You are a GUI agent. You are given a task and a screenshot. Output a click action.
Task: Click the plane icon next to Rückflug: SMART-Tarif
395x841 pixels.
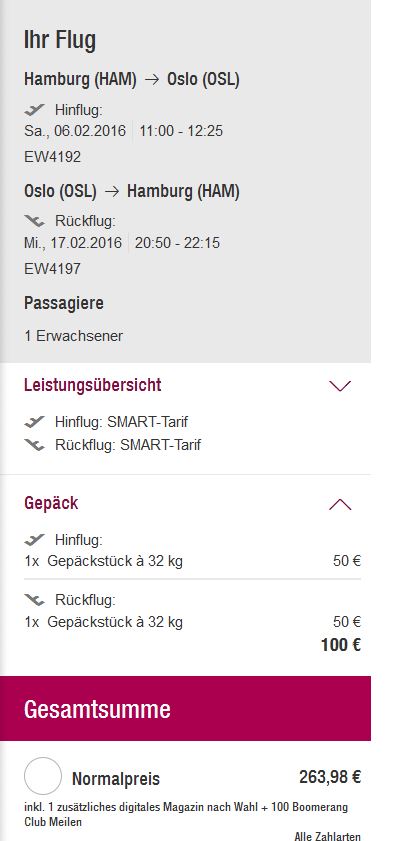tap(34, 445)
